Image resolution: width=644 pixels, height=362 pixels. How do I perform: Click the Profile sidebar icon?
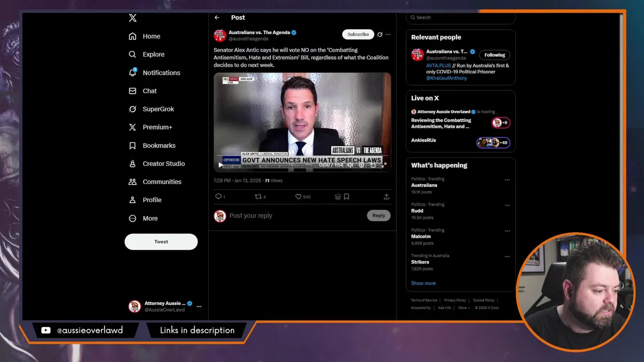pos(132,200)
